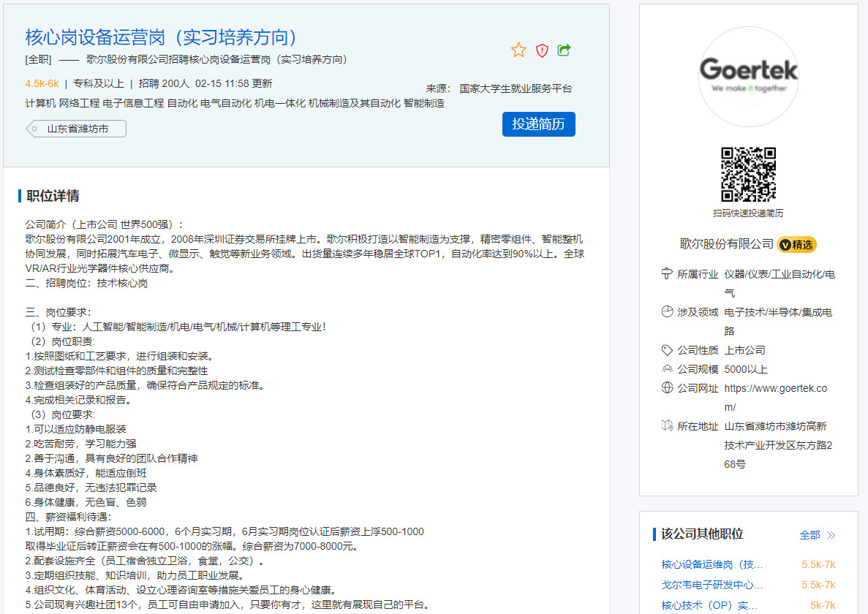Click the star favorite icon
This screenshot has width=868, height=614.
coord(518,50)
